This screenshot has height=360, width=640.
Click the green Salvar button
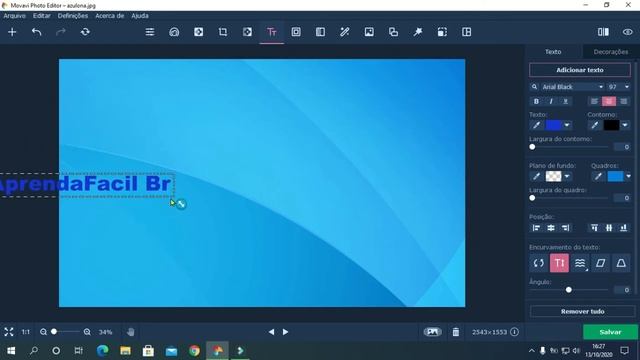pos(610,332)
